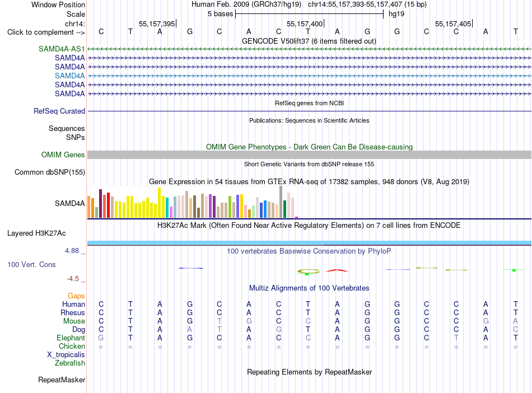Click the light blue H3K27Ac signal band
Image resolution: width=532 pixels, height=393 pixels.
click(309, 243)
